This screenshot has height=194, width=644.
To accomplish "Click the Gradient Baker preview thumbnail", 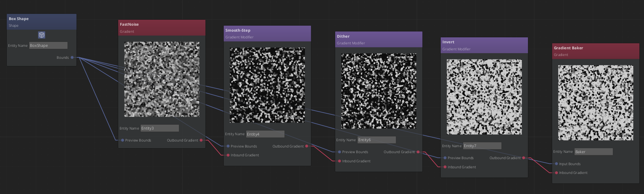I will [595, 103].
